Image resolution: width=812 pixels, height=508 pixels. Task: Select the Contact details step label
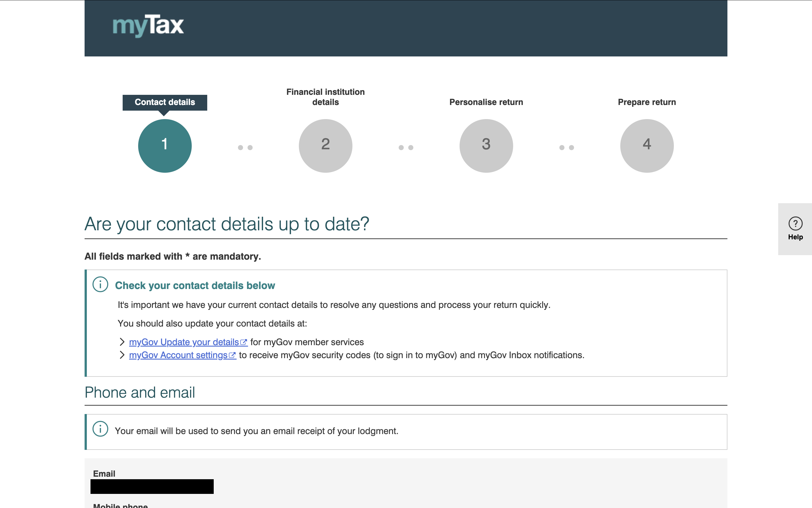[x=165, y=102]
